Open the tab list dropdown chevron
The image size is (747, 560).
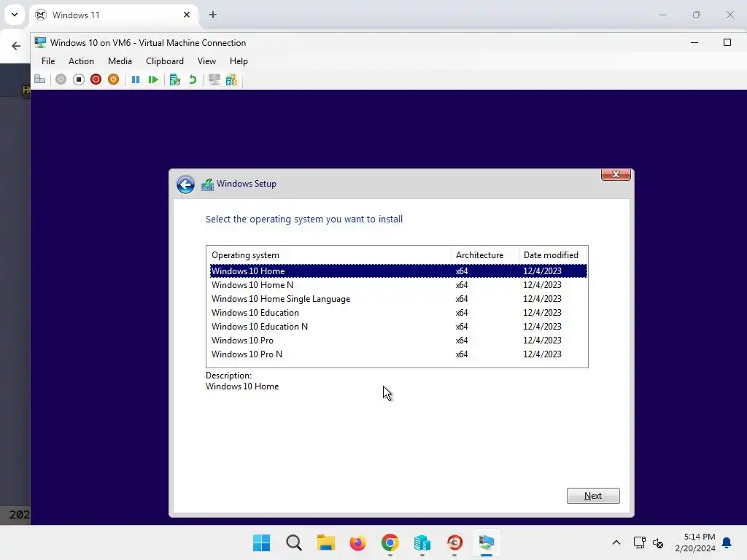point(15,15)
